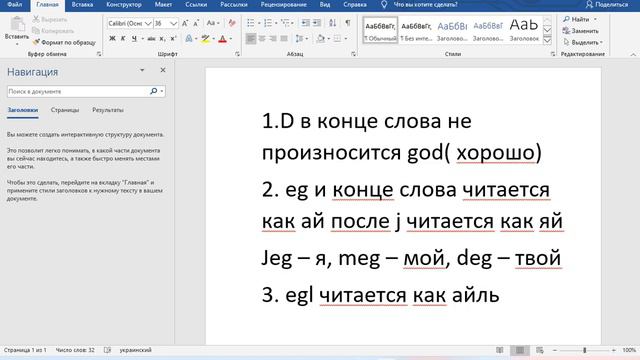This screenshot has width=640, height=360.
Task: Expand the font color dropdown arrow
Action: click(x=231, y=39)
